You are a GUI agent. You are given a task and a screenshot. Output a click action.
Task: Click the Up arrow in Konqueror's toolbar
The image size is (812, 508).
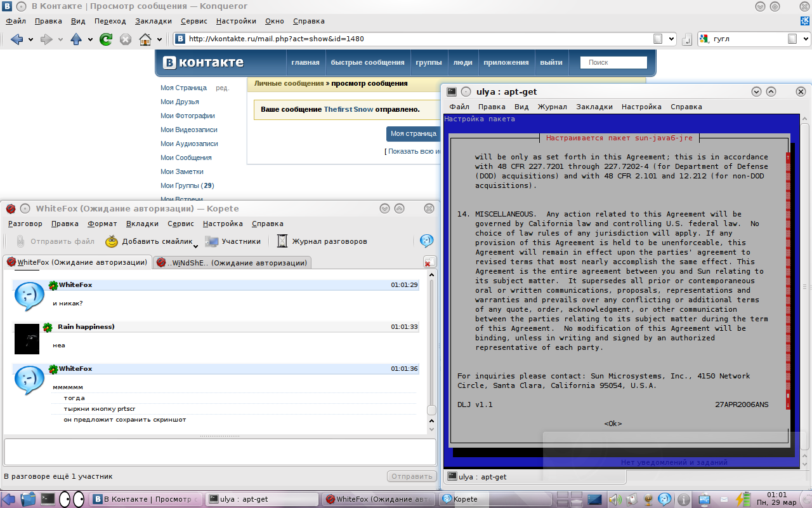click(76, 39)
